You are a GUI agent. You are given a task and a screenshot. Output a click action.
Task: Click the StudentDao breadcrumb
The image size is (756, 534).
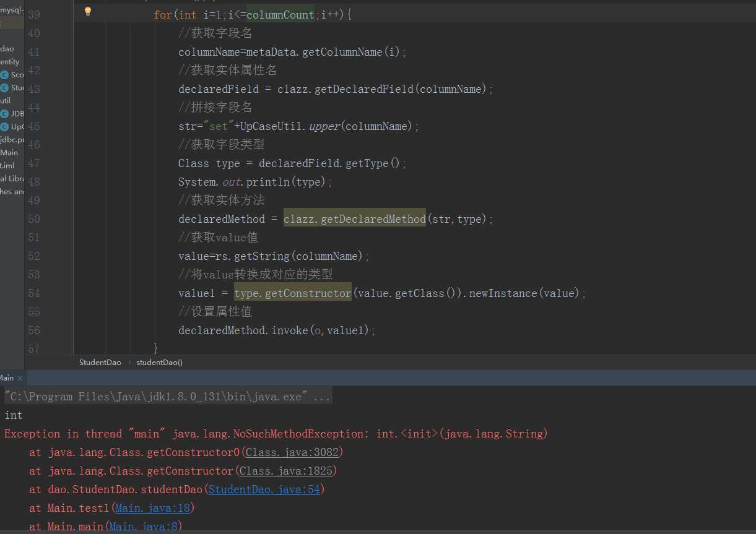click(x=100, y=363)
